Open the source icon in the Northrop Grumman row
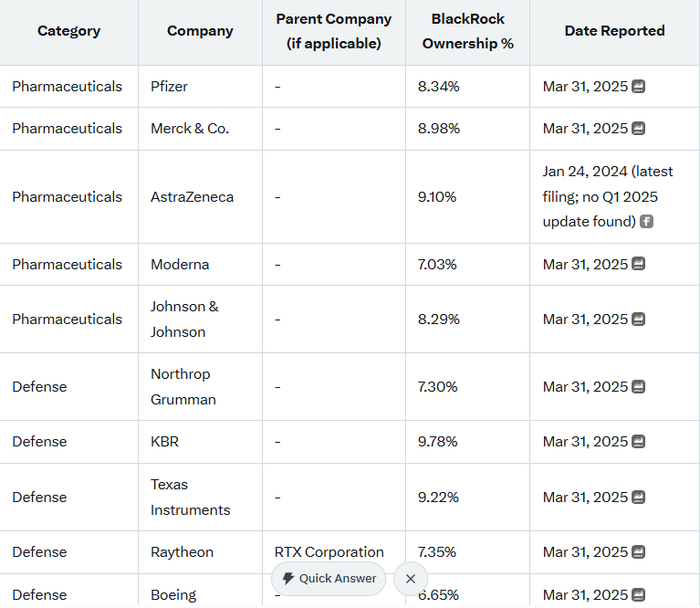This screenshot has width=700, height=608. point(639,387)
